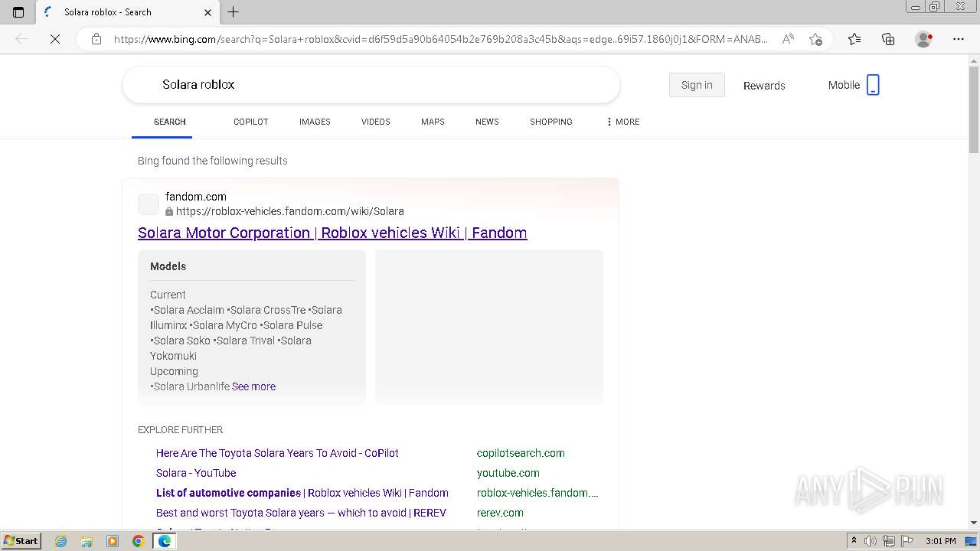This screenshot has height=551, width=980.
Task: Select the Microsoft Edge taskbar icon
Action: [x=164, y=541]
